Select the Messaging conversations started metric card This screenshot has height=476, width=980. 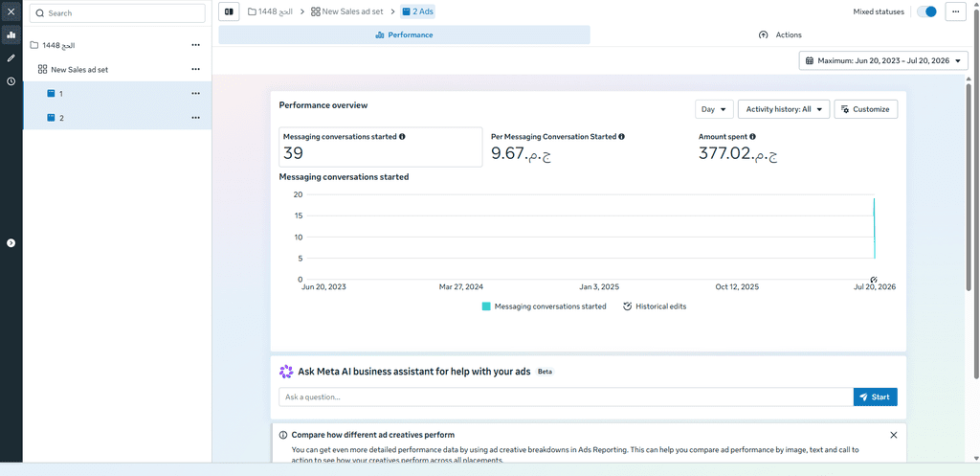[x=381, y=147]
